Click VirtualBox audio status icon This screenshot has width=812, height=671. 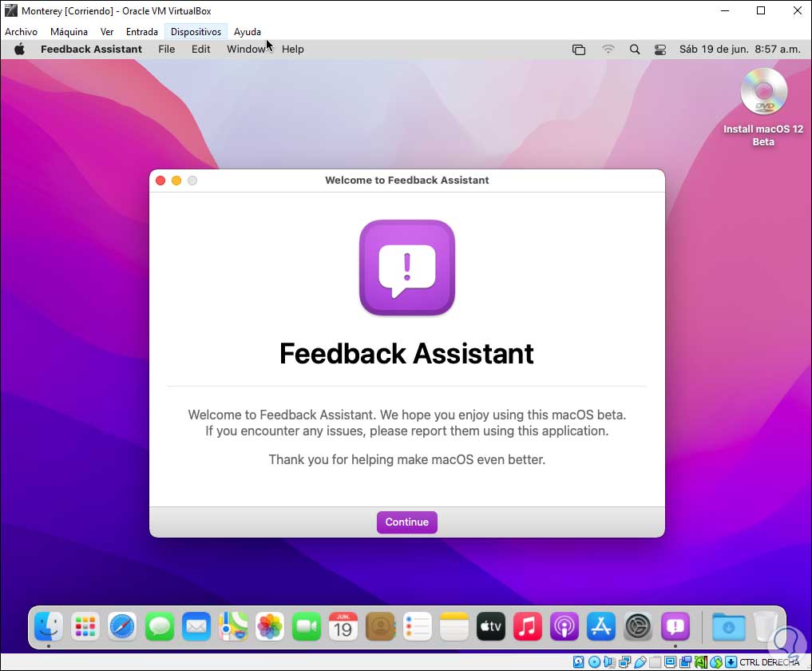point(609,661)
